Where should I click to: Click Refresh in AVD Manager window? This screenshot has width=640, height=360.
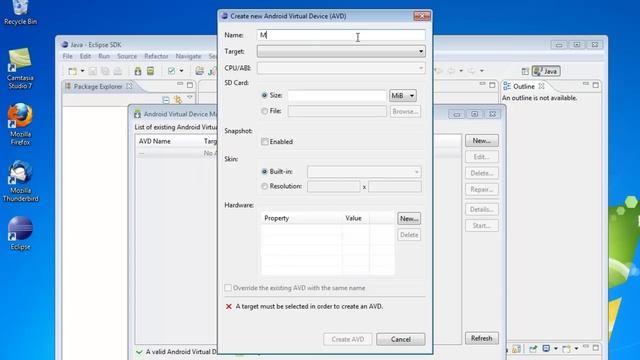[482, 338]
